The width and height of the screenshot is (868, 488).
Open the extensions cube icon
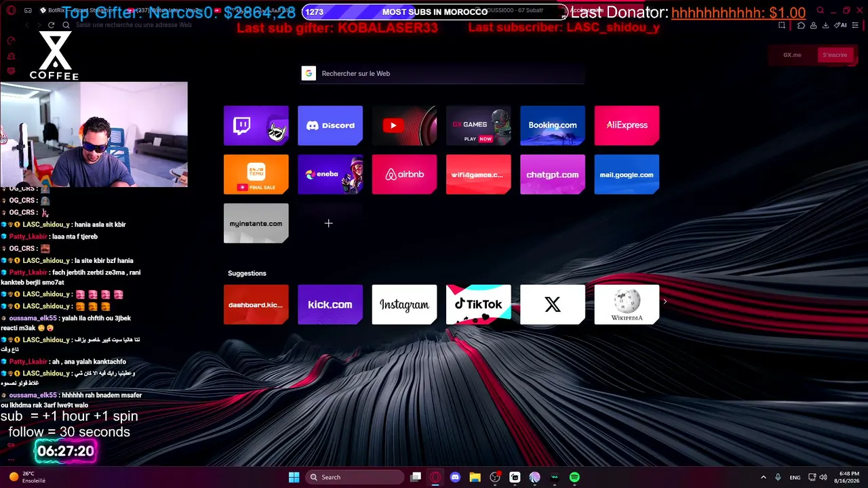(801, 25)
